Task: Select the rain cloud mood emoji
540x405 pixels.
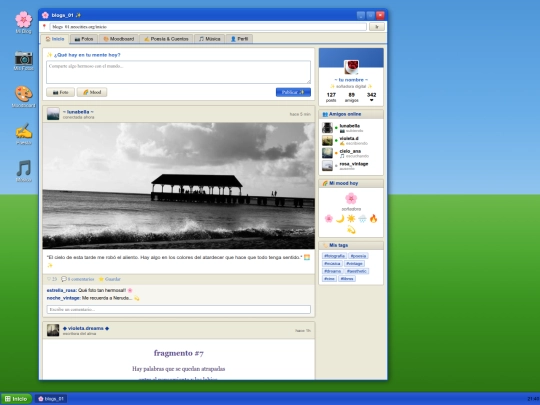Action: 362,219
